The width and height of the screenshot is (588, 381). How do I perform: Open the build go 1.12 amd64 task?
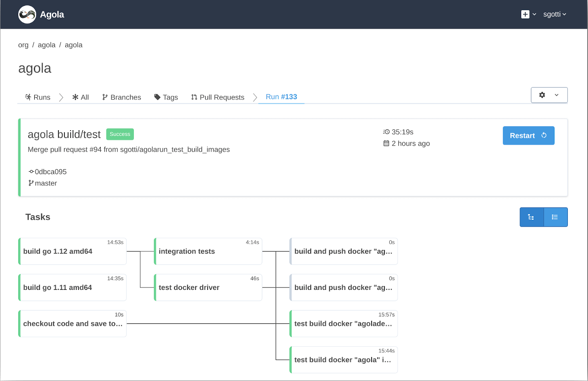pos(73,251)
